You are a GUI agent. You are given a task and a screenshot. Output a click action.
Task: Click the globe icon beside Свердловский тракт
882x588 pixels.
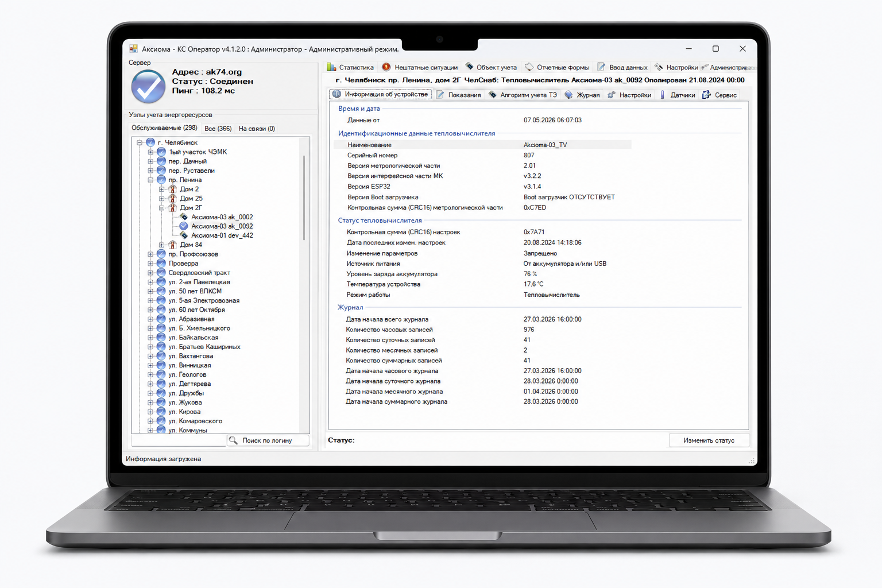[x=161, y=273]
